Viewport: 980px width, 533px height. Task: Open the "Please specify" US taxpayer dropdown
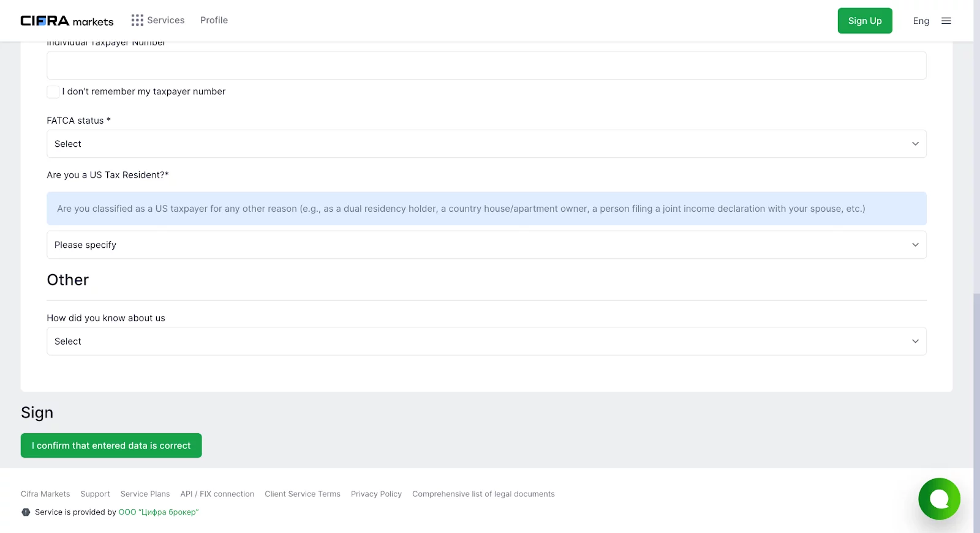[486, 245]
